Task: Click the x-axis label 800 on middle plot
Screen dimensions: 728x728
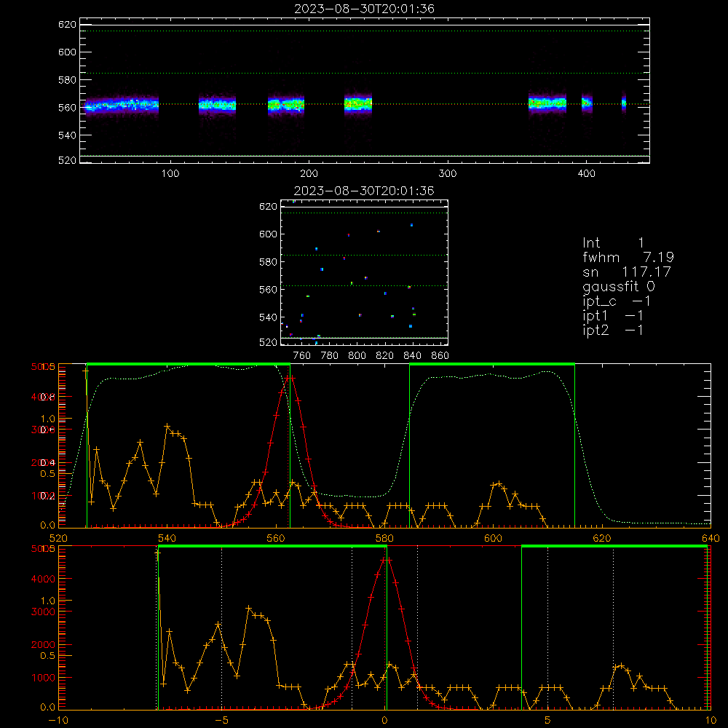Action: click(x=357, y=356)
